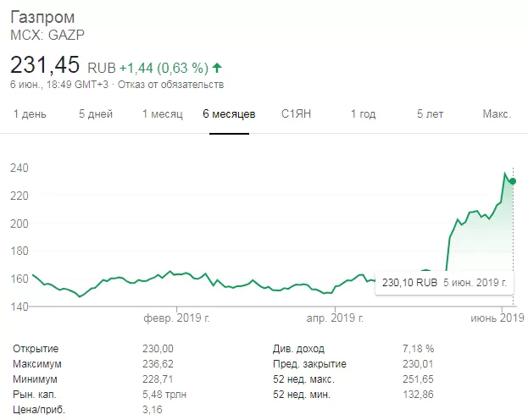
Task: Click the '+1,44 (0,63 %)' change value
Action: pyautogui.click(x=164, y=69)
